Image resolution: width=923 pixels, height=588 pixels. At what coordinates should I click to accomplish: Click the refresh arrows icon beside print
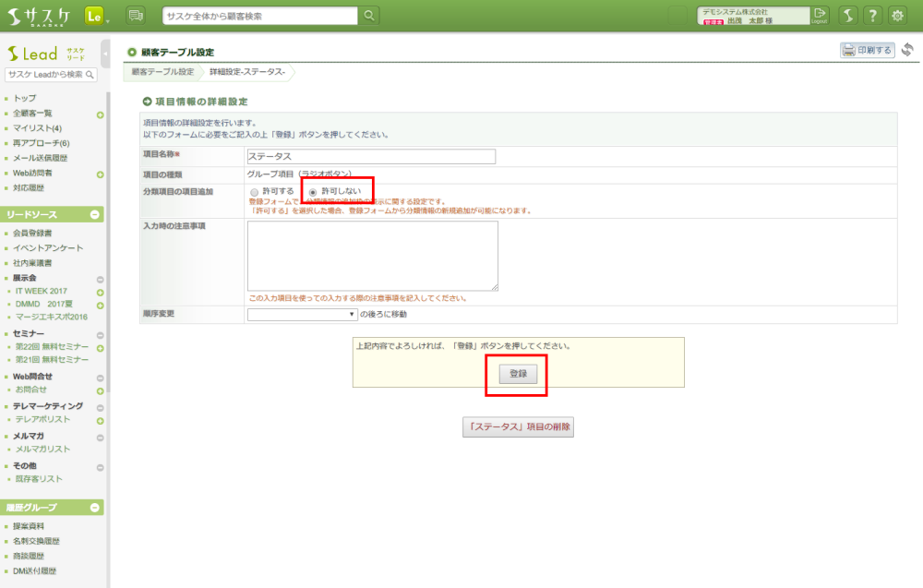[907, 50]
